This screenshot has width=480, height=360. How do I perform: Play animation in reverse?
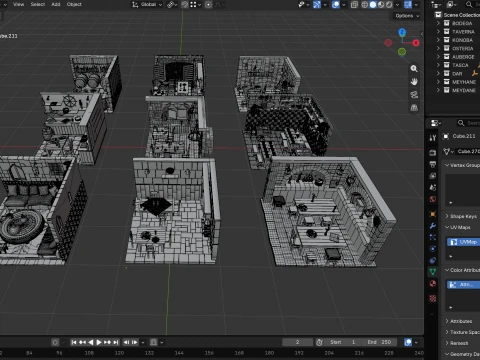(90, 342)
